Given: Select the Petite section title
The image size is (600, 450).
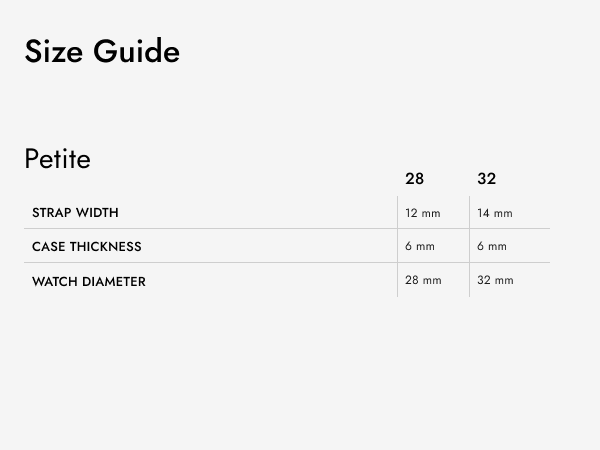Looking at the screenshot, I should [x=57, y=158].
